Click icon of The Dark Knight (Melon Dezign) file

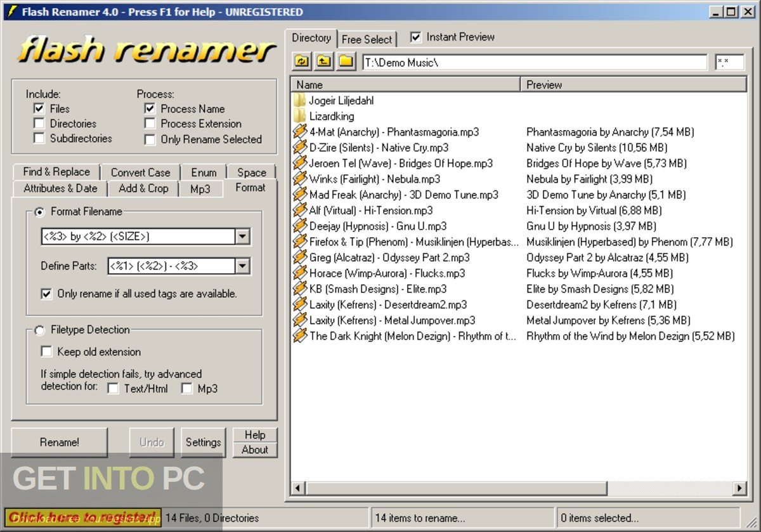coord(300,336)
